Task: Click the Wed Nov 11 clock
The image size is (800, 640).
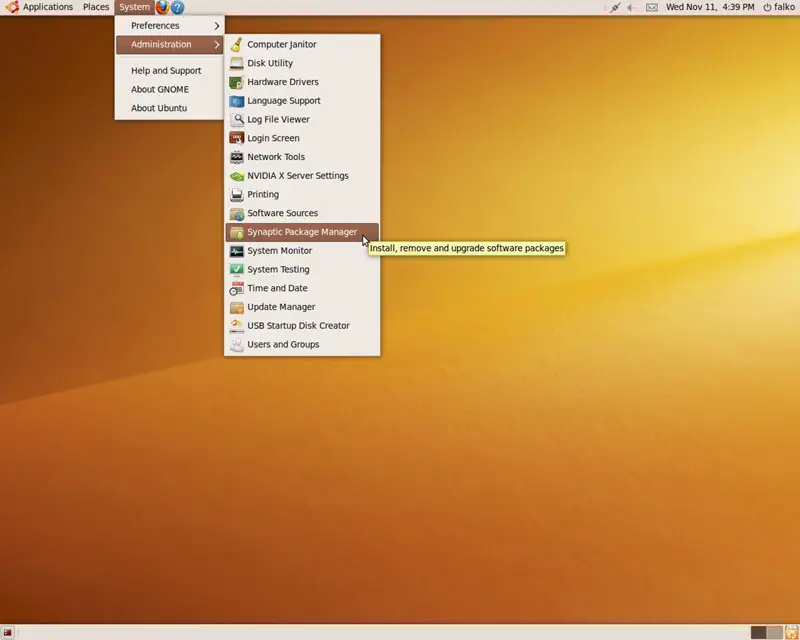Action: click(710, 7)
